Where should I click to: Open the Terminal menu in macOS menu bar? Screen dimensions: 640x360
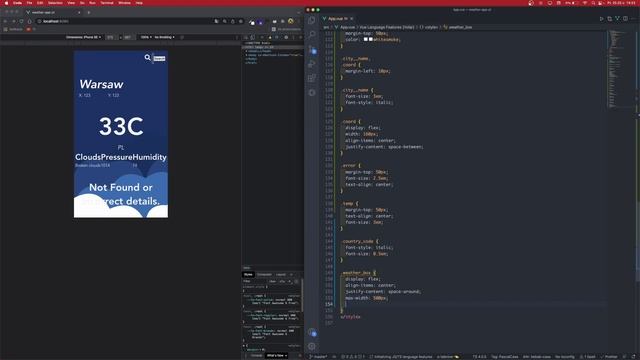point(107,3)
